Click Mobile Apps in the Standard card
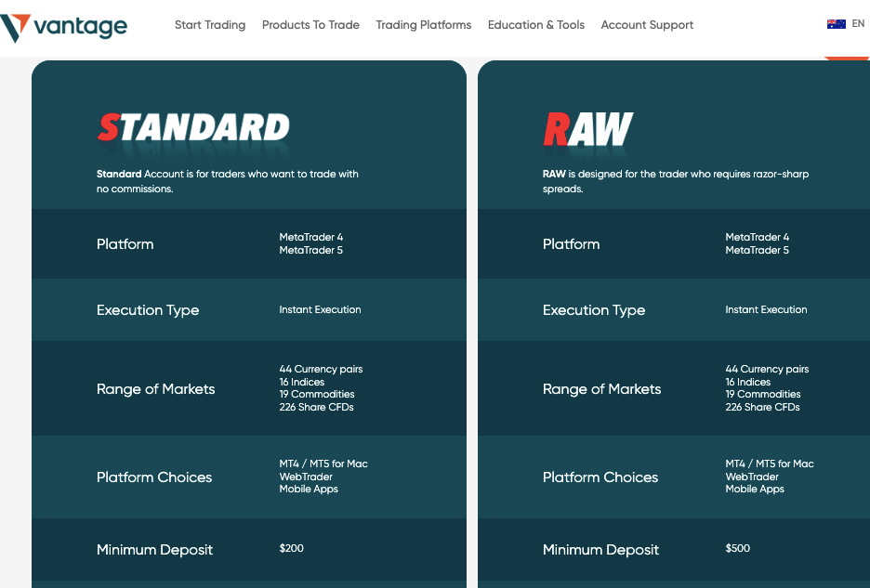 pyautogui.click(x=309, y=489)
